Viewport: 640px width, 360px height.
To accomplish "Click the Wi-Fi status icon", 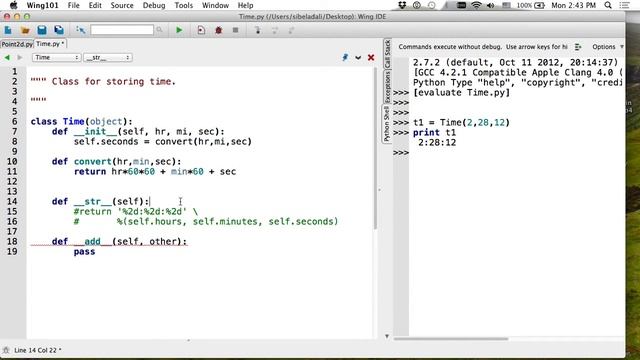I will click(x=476, y=5).
